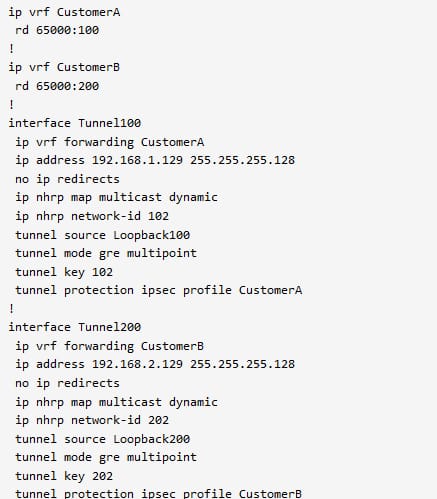
Task: Click the 'ip vrf CustomerB' line
Action: tap(64, 67)
